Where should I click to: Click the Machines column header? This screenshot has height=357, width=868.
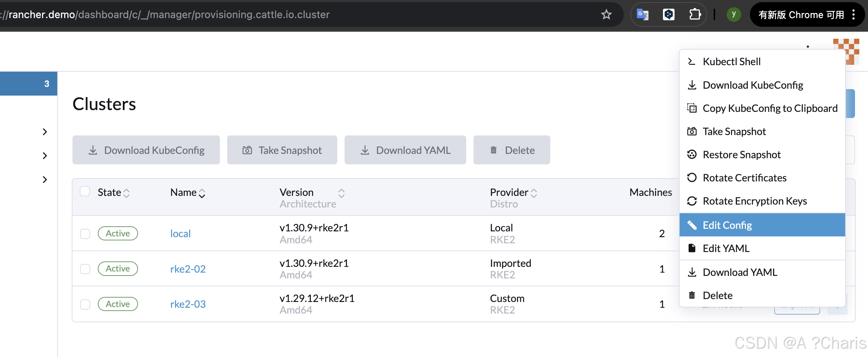[x=651, y=192]
